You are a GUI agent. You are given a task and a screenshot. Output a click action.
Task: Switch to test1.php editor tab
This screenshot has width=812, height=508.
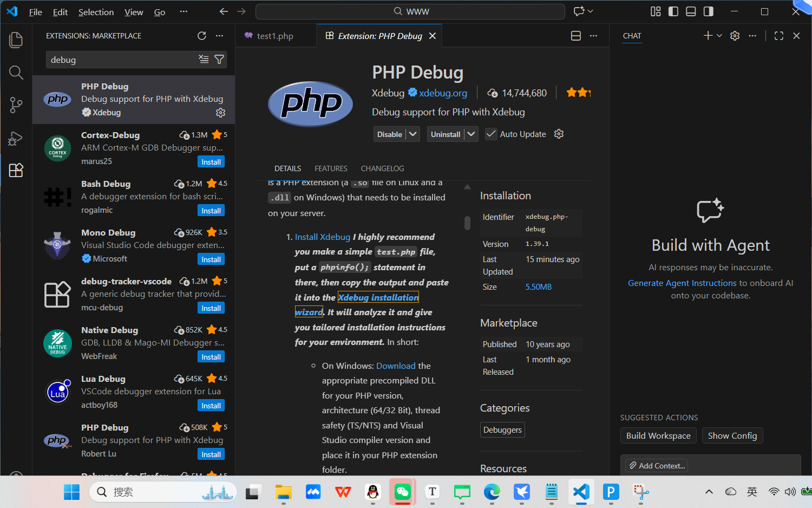click(274, 36)
